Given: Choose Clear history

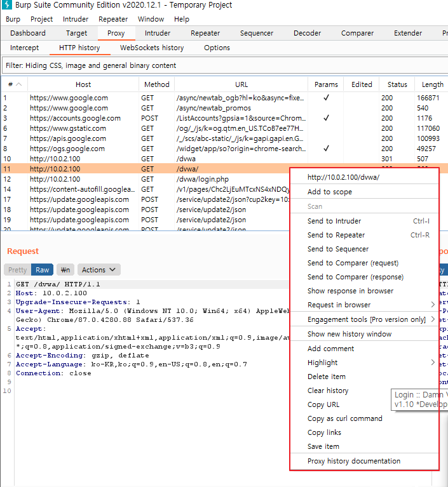Looking at the screenshot, I should pos(341,390).
